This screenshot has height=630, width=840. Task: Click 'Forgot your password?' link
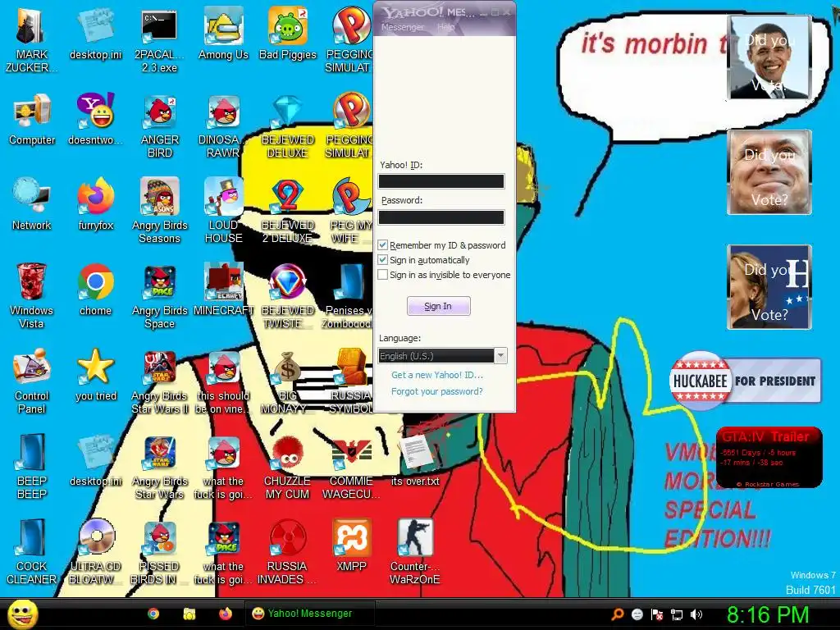click(x=437, y=391)
